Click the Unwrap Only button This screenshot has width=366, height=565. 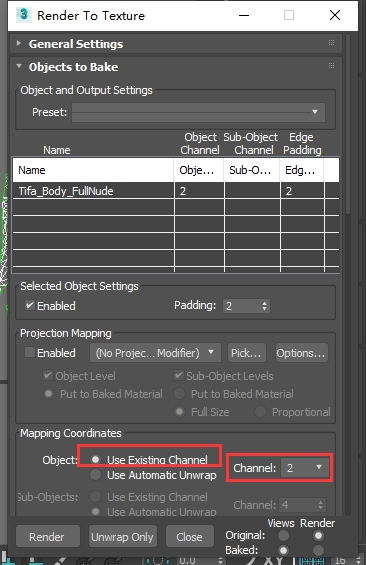[123, 537]
